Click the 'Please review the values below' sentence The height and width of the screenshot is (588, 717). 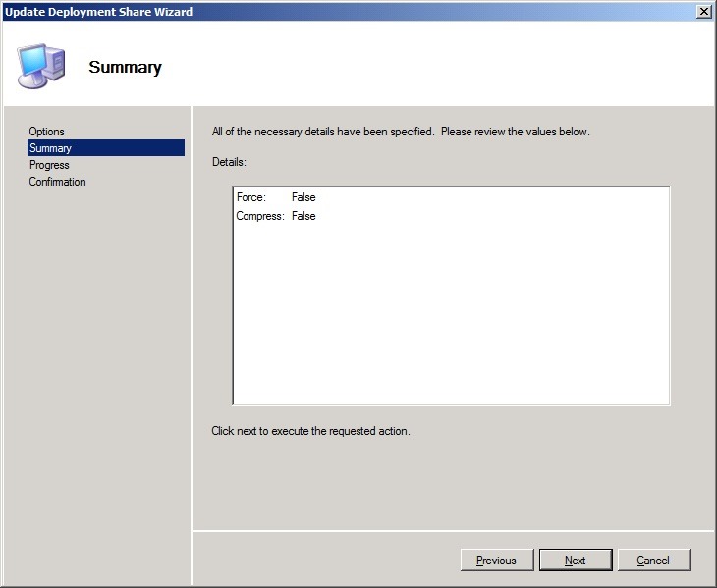515,132
